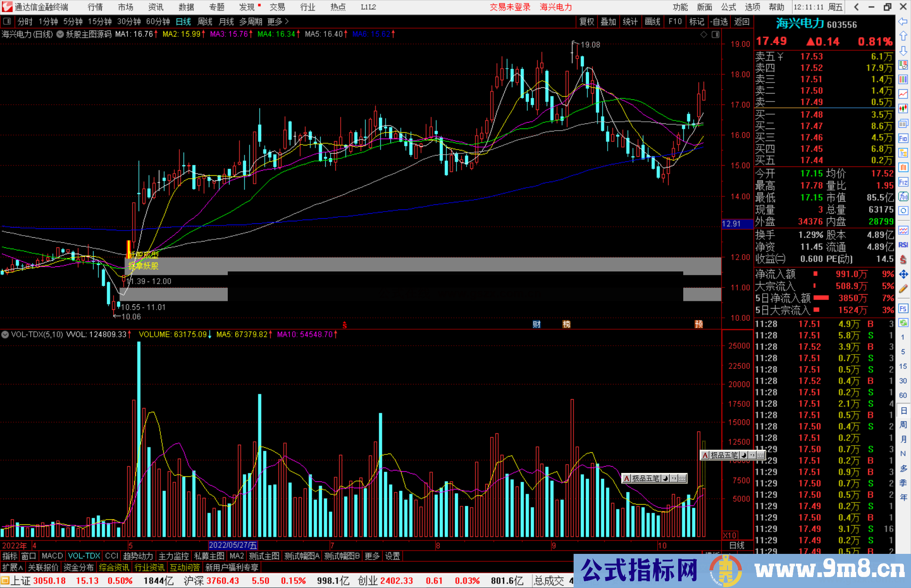Click the back arrow in right sidebar

pyautogui.click(x=903, y=21)
